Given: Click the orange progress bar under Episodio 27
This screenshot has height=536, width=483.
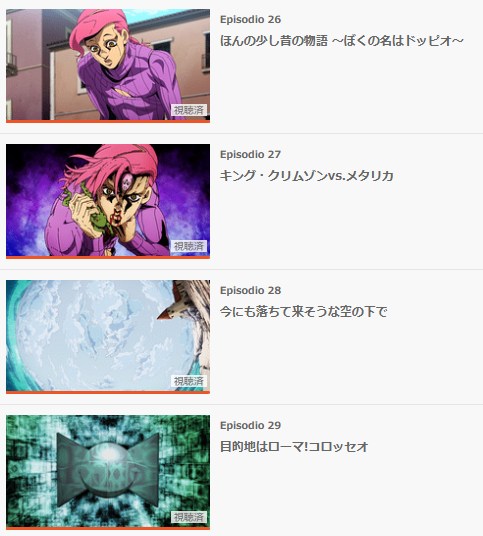Looking at the screenshot, I should 108,257.
